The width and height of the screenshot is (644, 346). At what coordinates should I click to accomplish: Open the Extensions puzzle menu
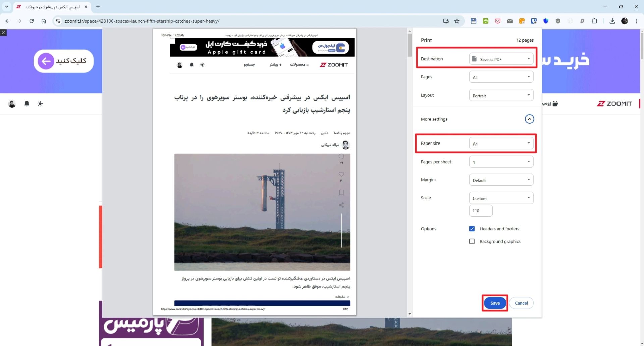pos(594,21)
